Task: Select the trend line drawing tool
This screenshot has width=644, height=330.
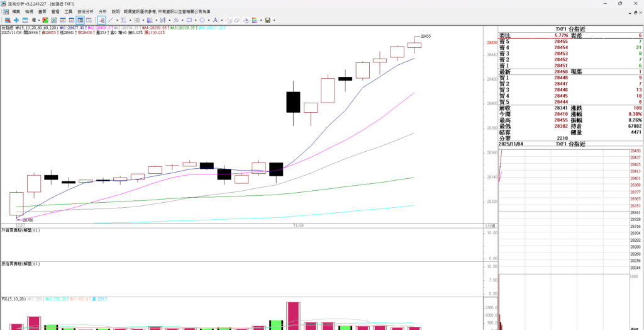Action: click(111, 20)
